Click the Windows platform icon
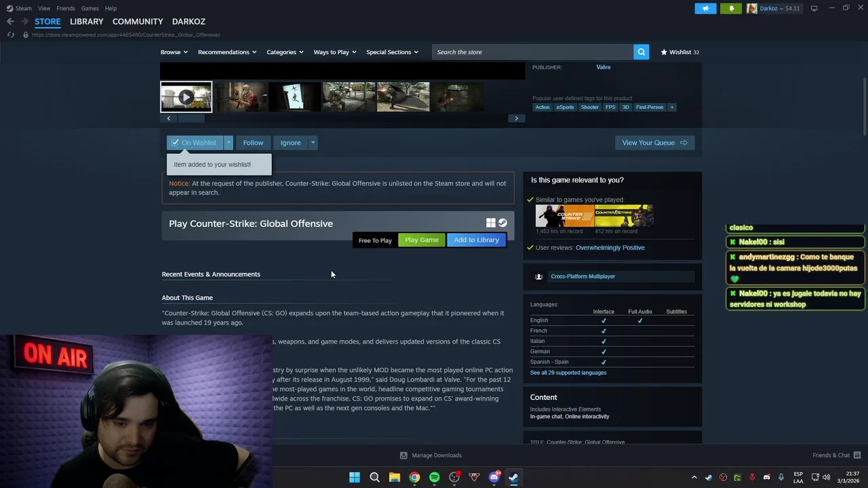Image resolution: width=868 pixels, height=488 pixels. [491, 223]
